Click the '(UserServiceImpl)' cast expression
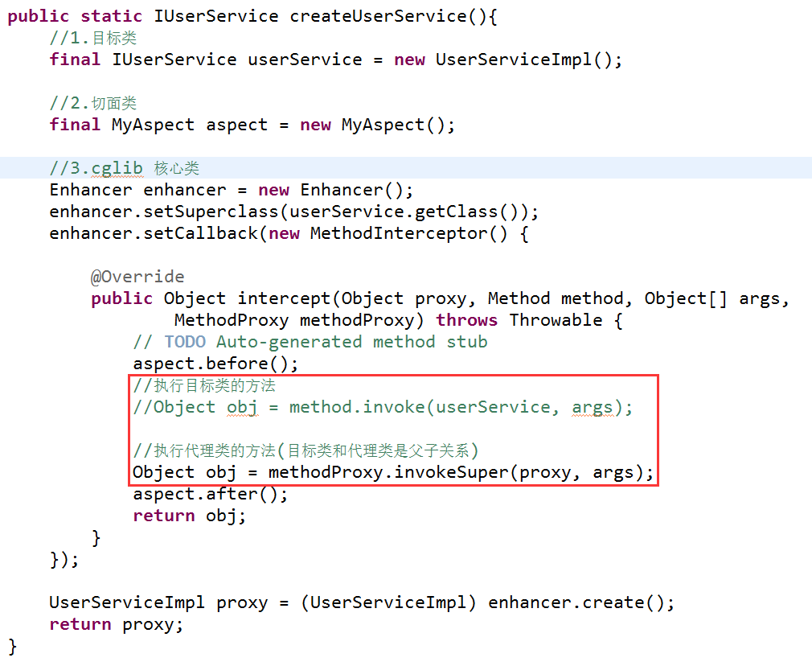812x666 pixels. coord(388,602)
